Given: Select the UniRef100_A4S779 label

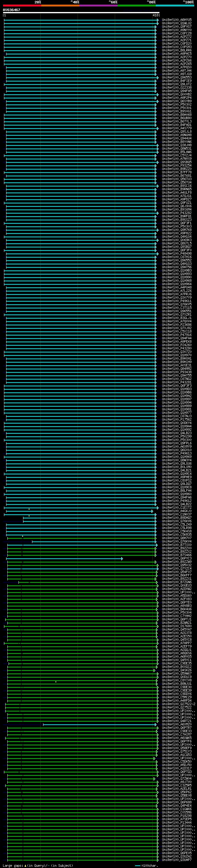Looking at the screenshot, I should pyautogui.click(x=176, y=128).
